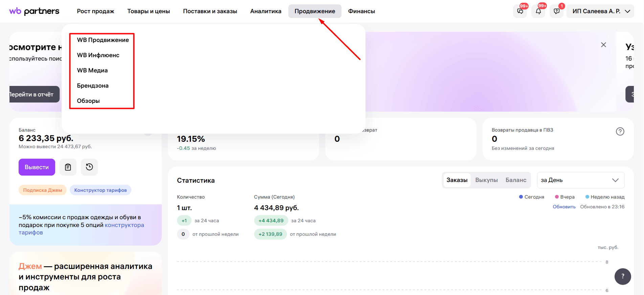Choose Брендзона in the dropdown menu

(x=93, y=86)
